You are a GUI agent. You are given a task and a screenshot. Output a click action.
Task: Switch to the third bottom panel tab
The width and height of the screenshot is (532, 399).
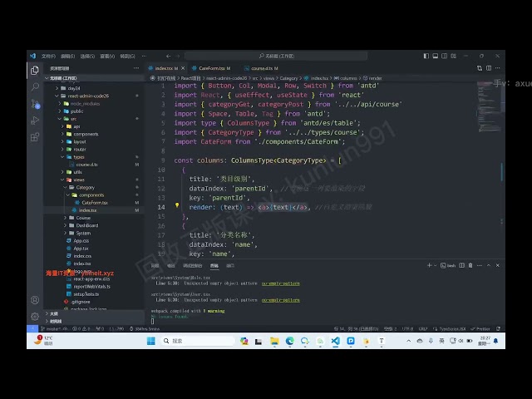point(192,265)
